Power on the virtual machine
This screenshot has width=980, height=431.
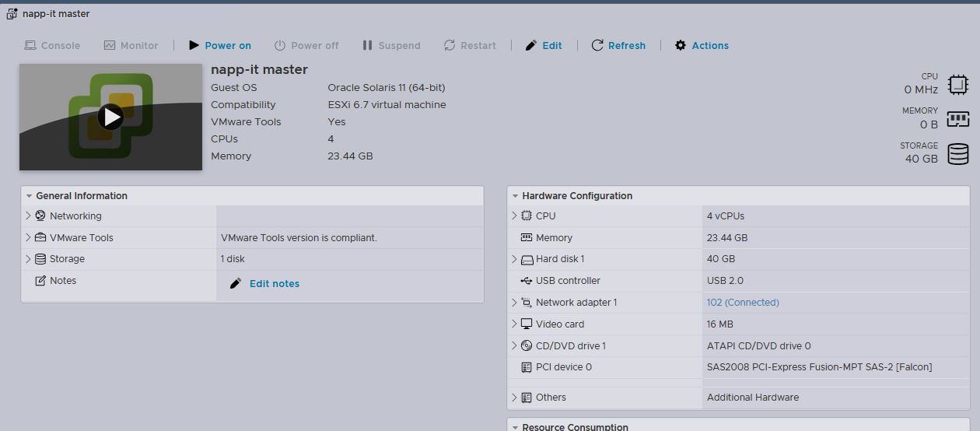[220, 45]
